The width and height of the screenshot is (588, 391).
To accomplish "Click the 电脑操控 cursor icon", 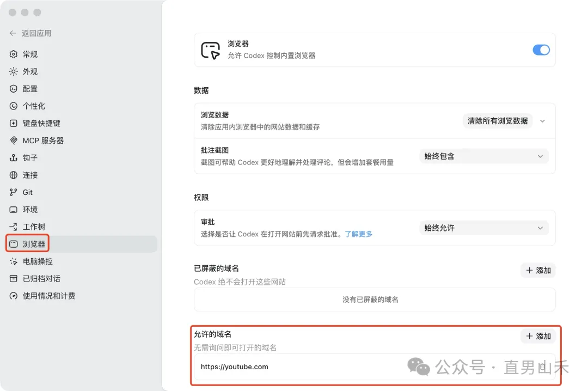I will (14, 261).
